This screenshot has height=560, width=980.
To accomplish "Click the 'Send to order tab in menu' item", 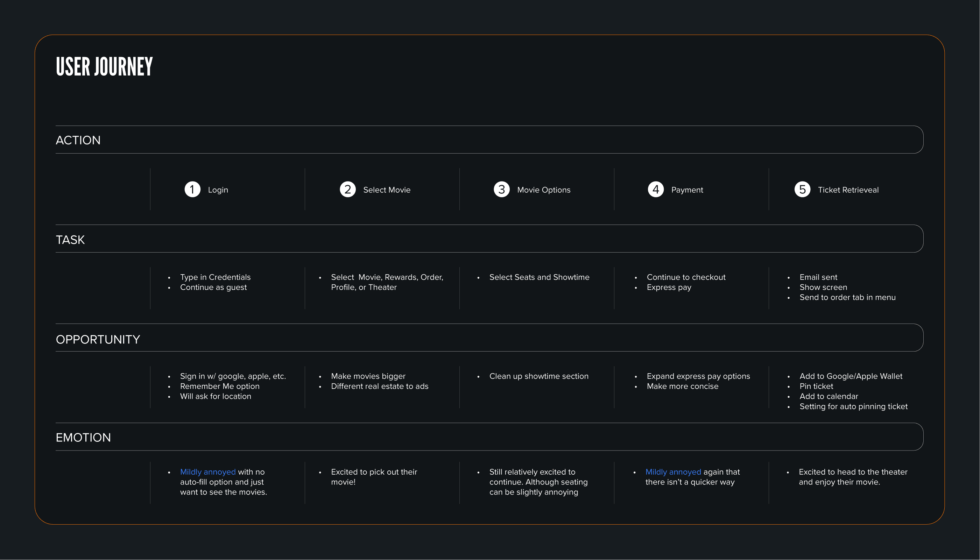I will (847, 297).
